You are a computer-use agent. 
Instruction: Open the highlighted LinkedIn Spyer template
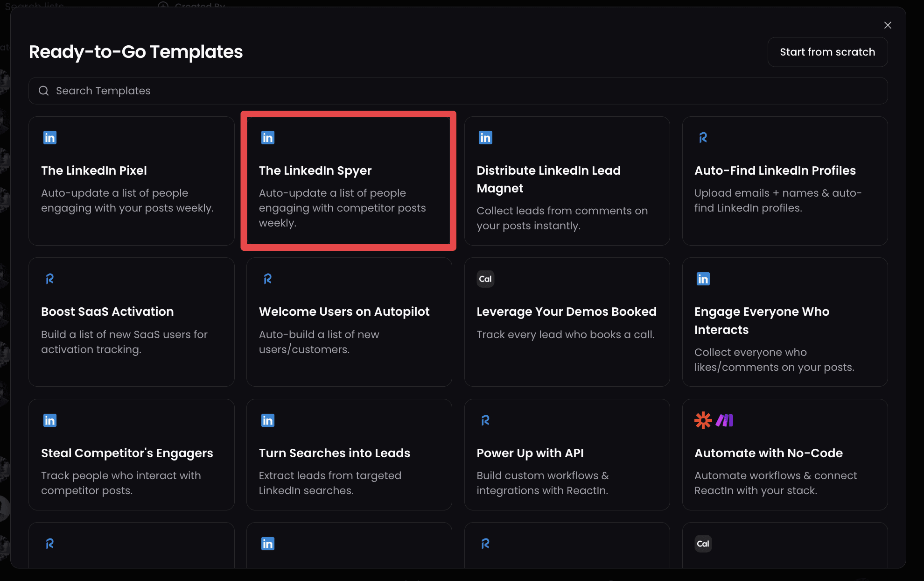pos(348,181)
